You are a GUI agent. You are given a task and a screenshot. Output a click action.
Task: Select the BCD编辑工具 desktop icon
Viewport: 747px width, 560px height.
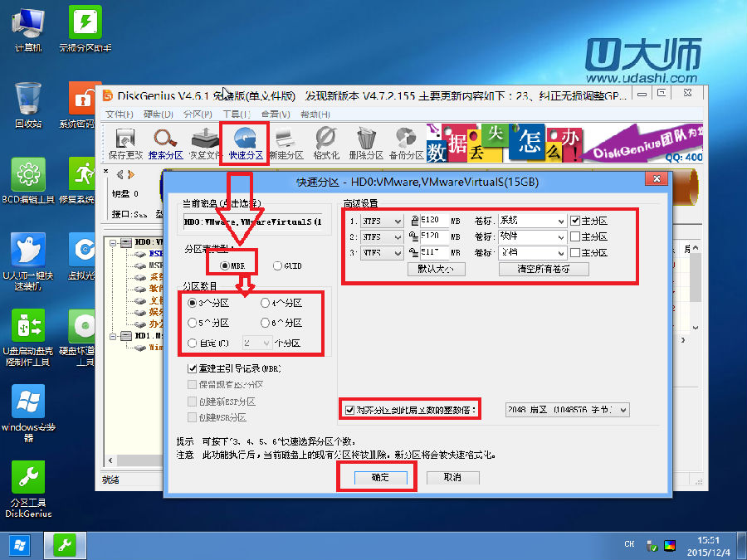click(28, 181)
